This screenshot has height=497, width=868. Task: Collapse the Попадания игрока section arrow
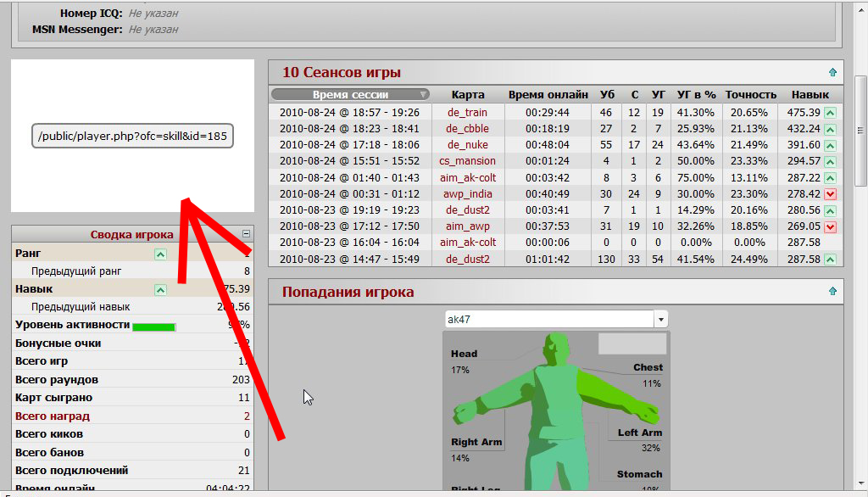[x=832, y=291]
